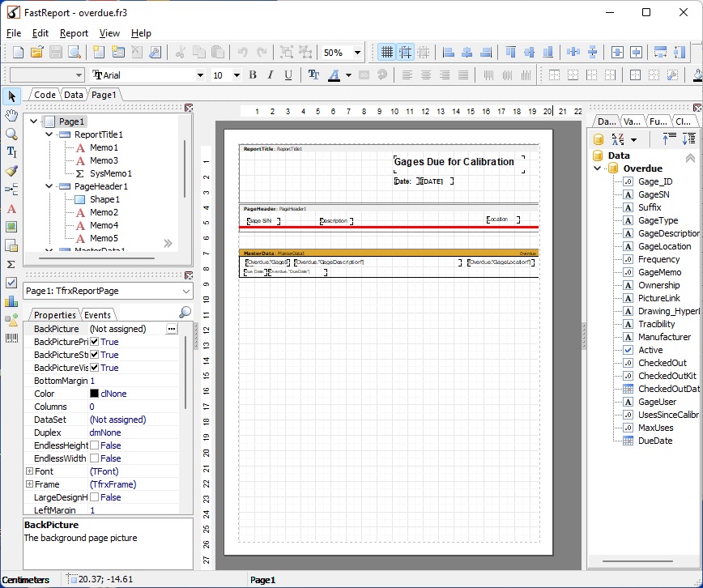Insert a Picture object from left toolbar

coord(11,227)
